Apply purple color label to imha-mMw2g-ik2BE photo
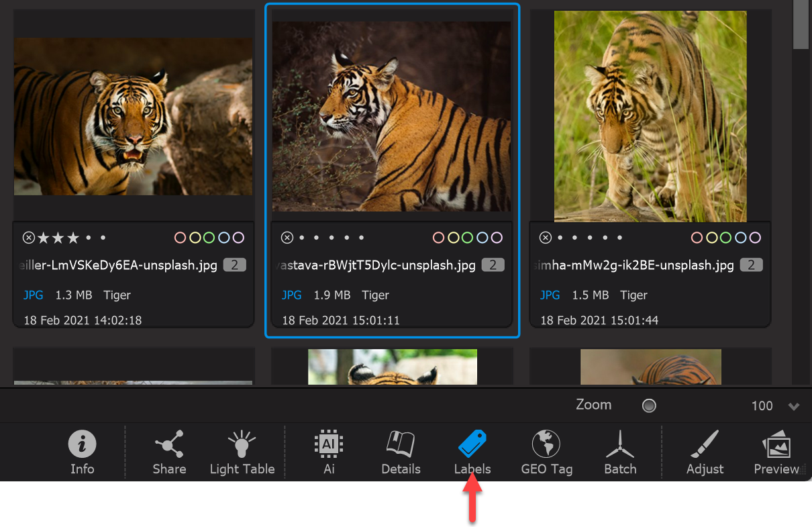This screenshot has width=812, height=527. pos(755,238)
